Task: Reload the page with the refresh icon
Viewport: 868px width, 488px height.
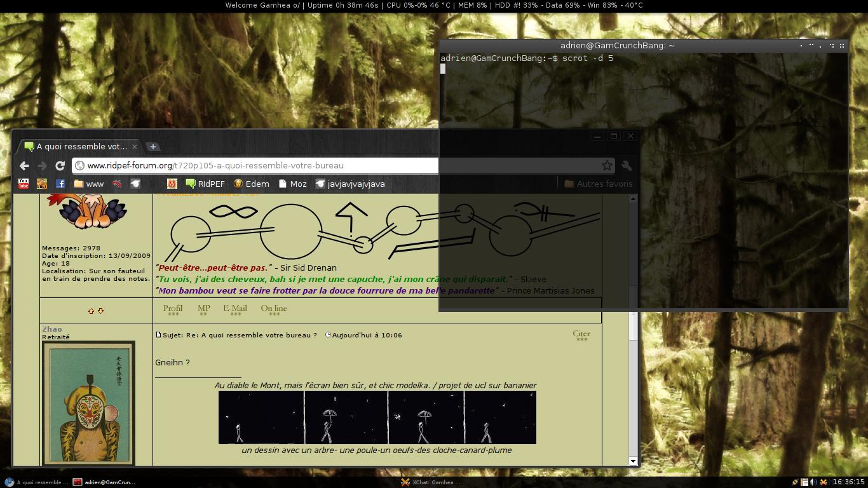Action: (60, 166)
